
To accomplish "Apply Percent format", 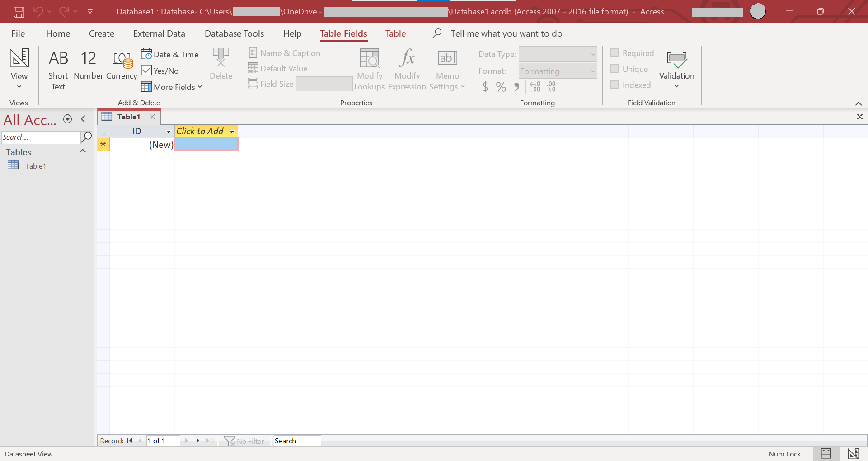I will click(x=501, y=87).
